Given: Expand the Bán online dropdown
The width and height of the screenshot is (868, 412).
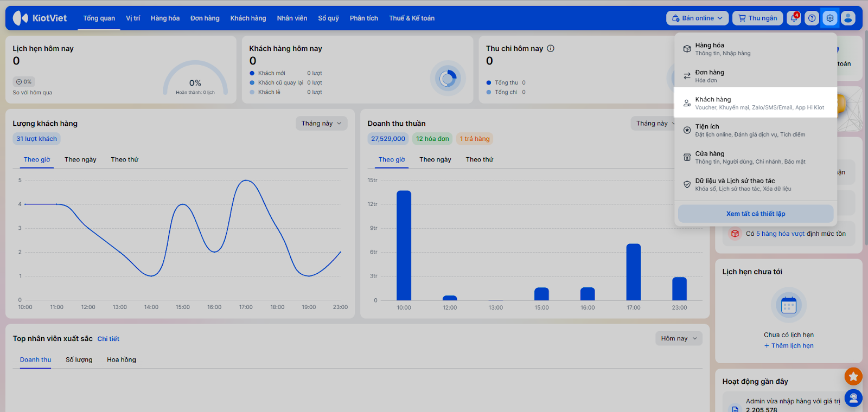Looking at the screenshot, I should 698,18.
